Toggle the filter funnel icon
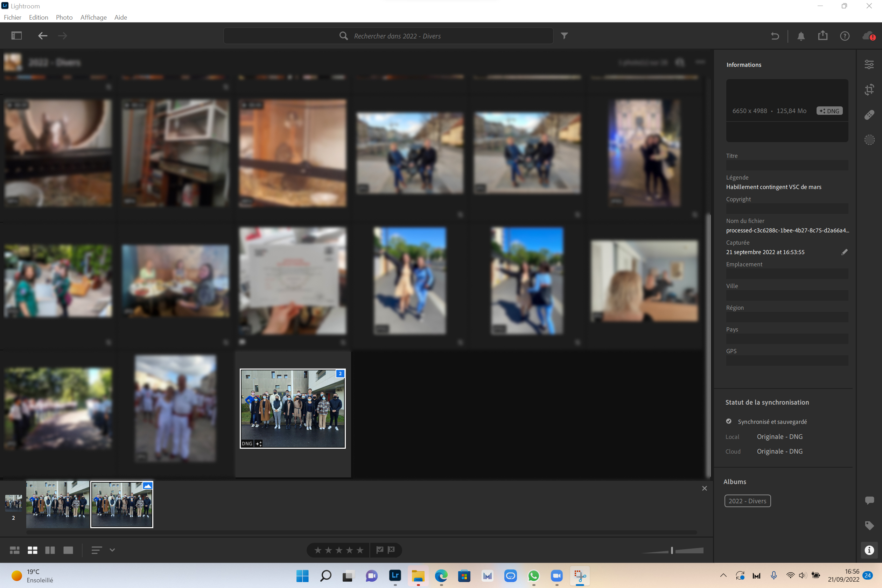This screenshot has width=882, height=588. coord(564,36)
